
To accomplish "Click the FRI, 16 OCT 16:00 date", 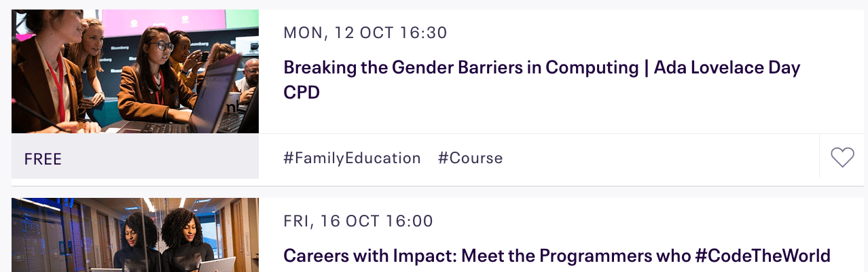I will 358,221.
